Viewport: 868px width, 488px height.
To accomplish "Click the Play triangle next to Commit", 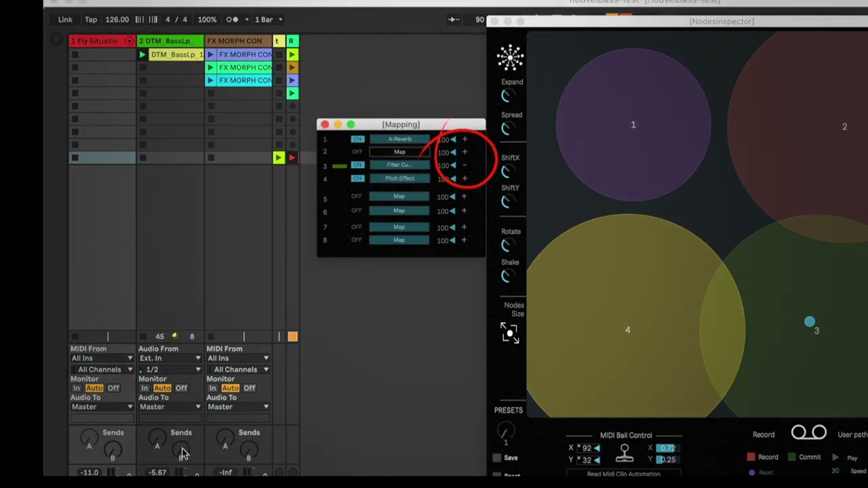I will coord(835,457).
